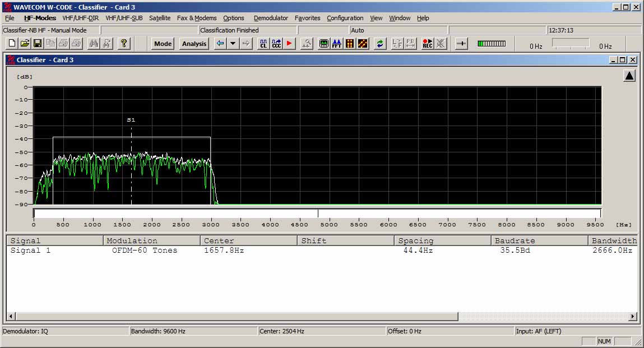Image resolution: width=644 pixels, height=348 pixels.
Task: Open file with the folder icon
Action: 25,44
